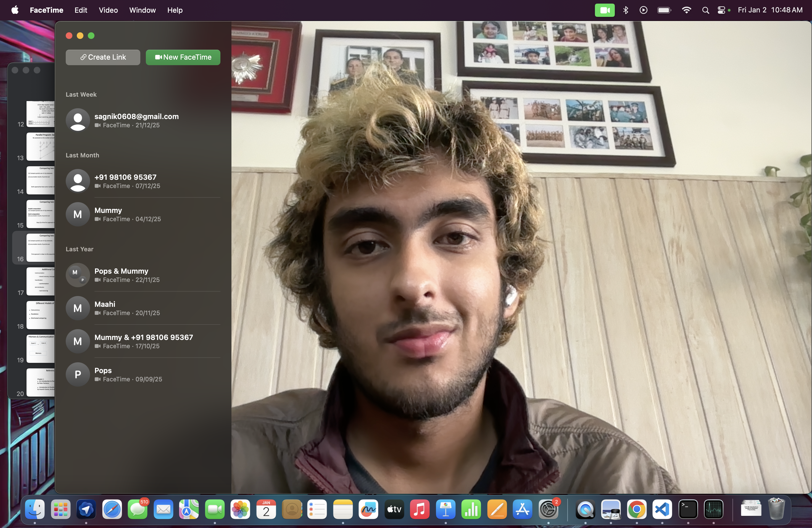Start a New FaceTime call
812x528 pixels.
183,57
